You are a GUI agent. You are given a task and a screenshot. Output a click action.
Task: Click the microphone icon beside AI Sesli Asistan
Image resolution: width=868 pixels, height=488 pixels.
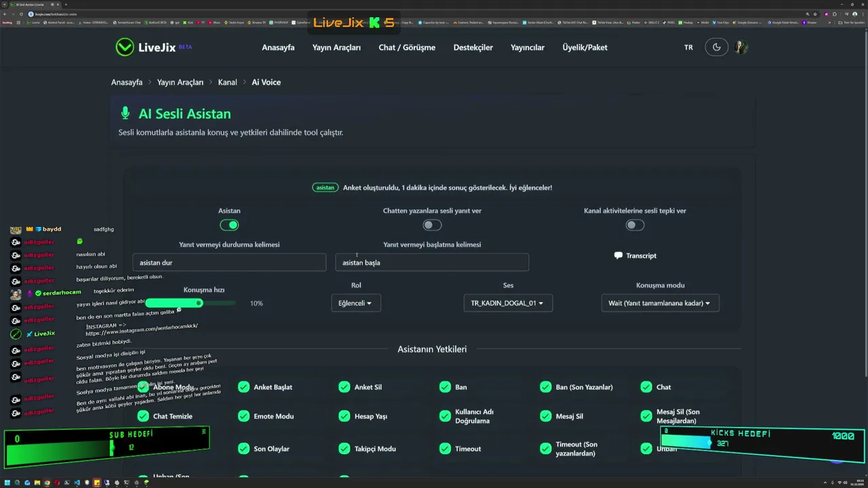125,113
